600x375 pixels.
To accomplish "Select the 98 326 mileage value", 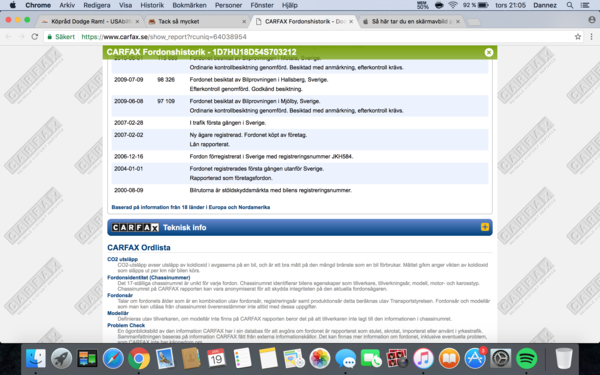I will [x=166, y=80].
